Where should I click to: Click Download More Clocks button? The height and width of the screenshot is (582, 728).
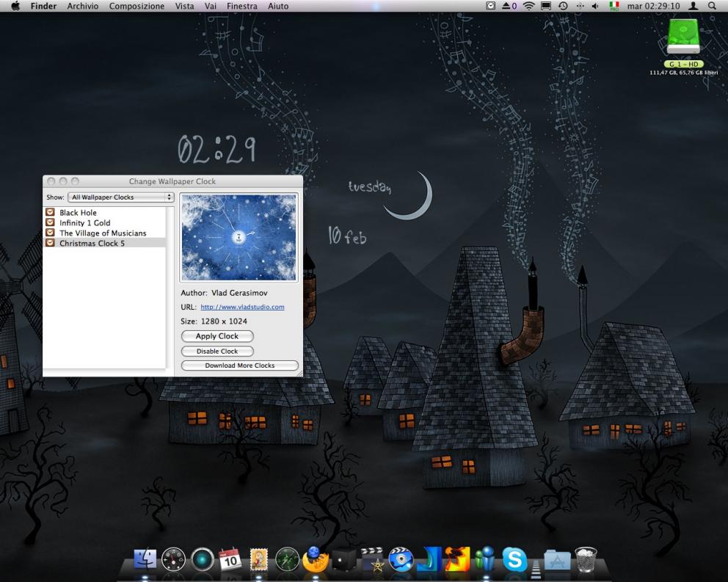239,365
